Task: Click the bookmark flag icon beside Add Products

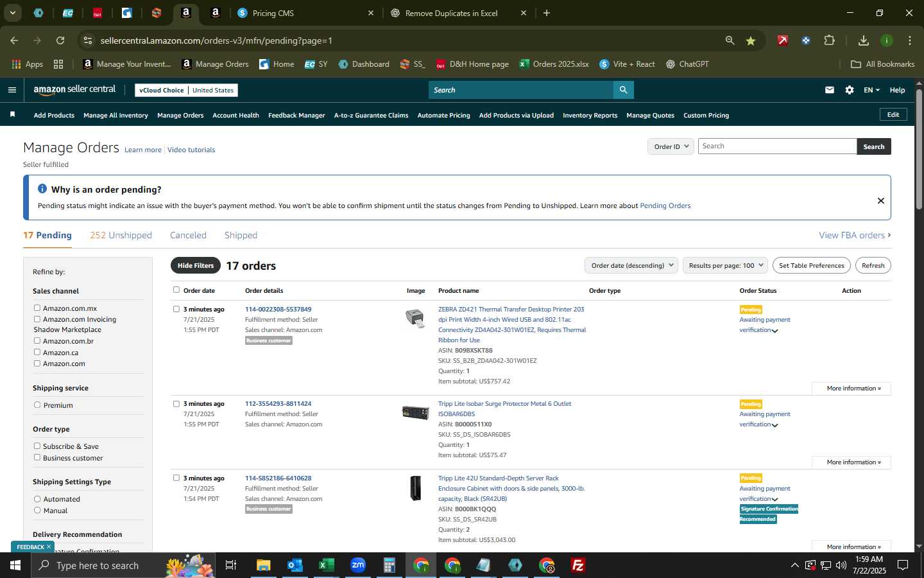Action: coord(12,114)
